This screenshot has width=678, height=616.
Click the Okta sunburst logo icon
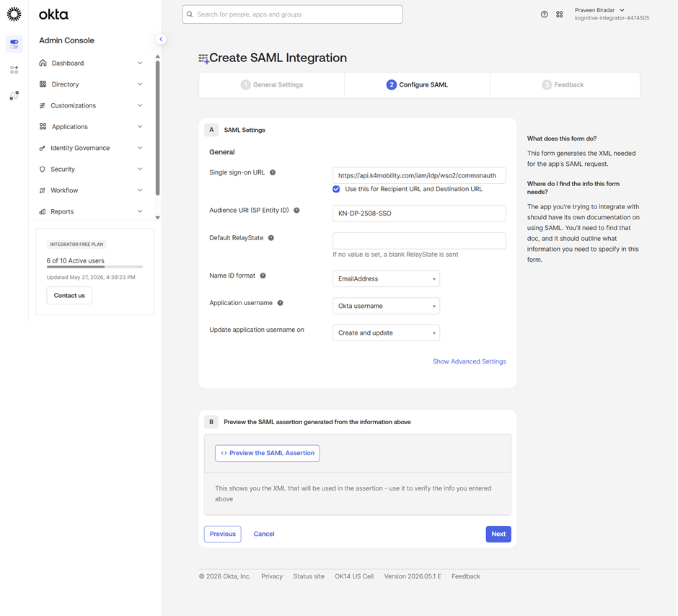click(x=14, y=14)
